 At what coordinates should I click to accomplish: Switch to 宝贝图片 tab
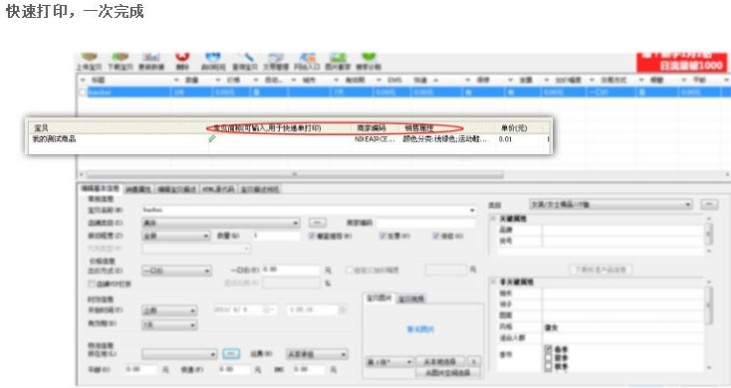coord(379,298)
